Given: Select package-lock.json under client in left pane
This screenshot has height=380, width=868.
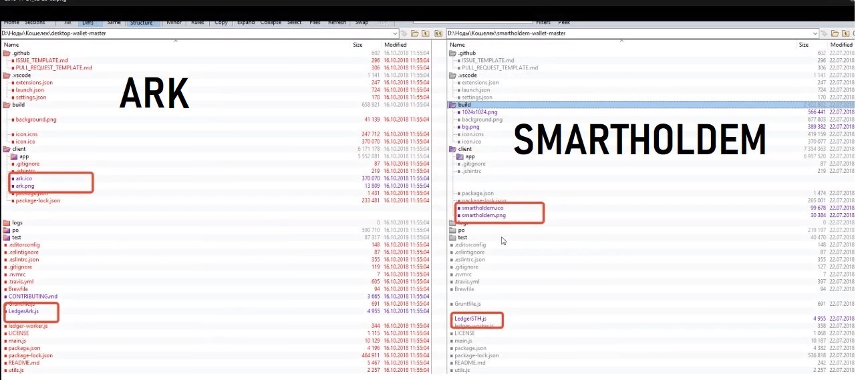Looking at the screenshot, I should [37, 200].
